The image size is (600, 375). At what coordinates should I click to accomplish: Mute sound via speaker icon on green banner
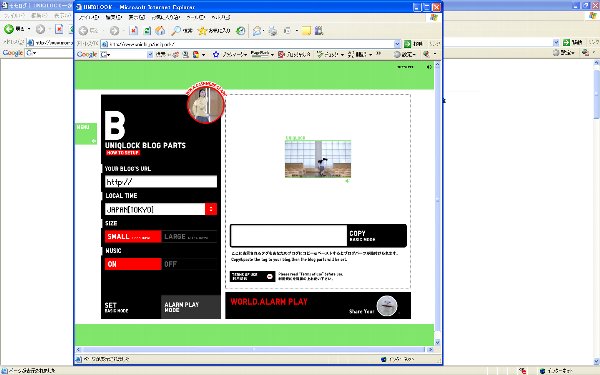(x=429, y=67)
